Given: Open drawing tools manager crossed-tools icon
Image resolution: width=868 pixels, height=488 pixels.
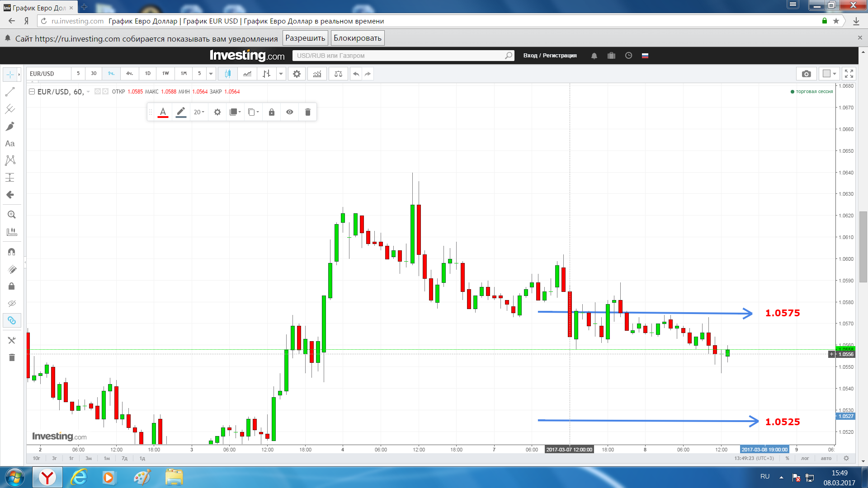Looking at the screenshot, I should [x=12, y=340].
